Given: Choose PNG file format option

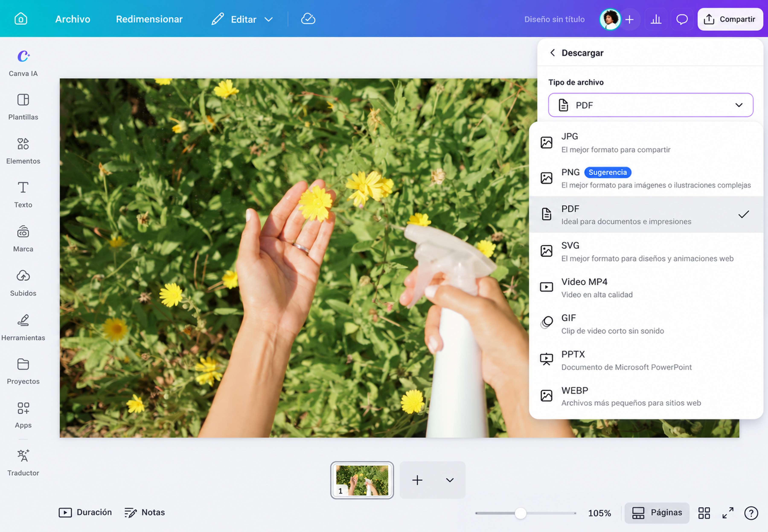Looking at the screenshot, I should (x=646, y=178).
